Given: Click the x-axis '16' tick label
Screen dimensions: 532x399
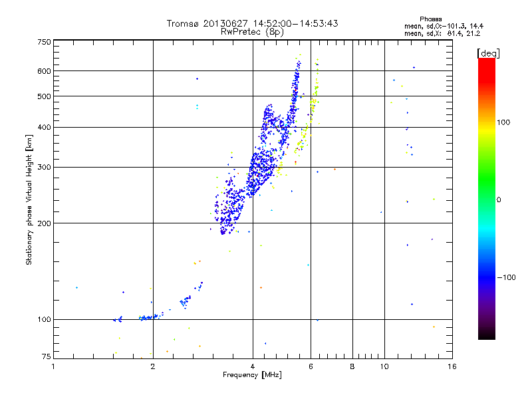Looking at the screenshot, I should click(x=452, y=366).
